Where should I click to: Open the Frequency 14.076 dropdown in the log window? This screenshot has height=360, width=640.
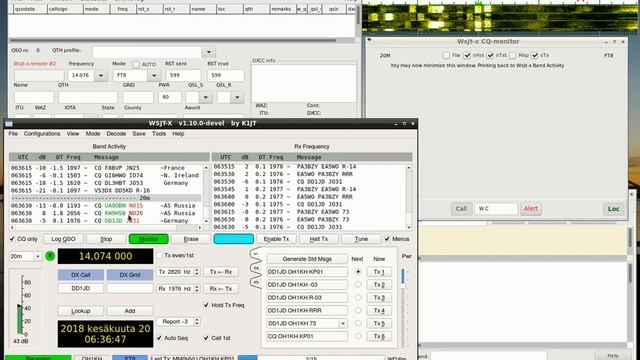[100, 76]
